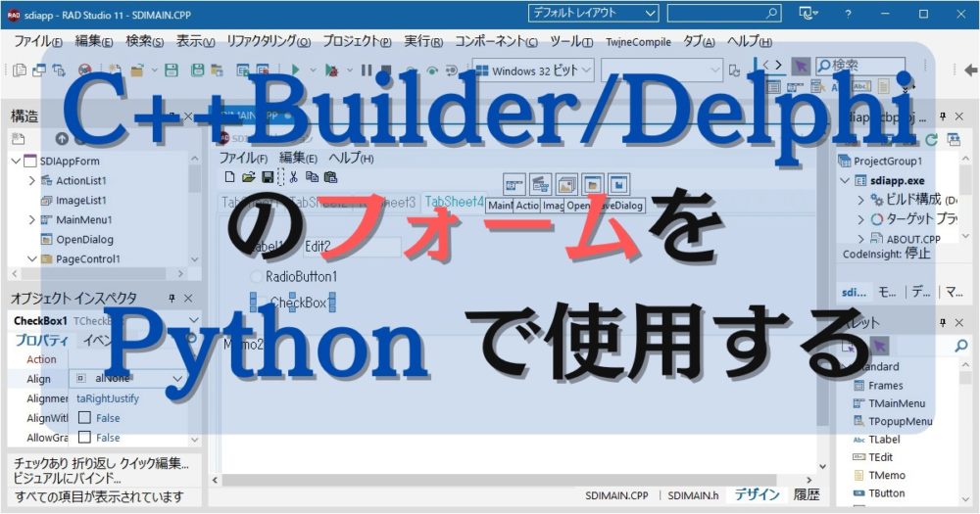This screenshot has width=980, height=514.
Task: Select TMainMenu in palette
Action: pos(897,403)
